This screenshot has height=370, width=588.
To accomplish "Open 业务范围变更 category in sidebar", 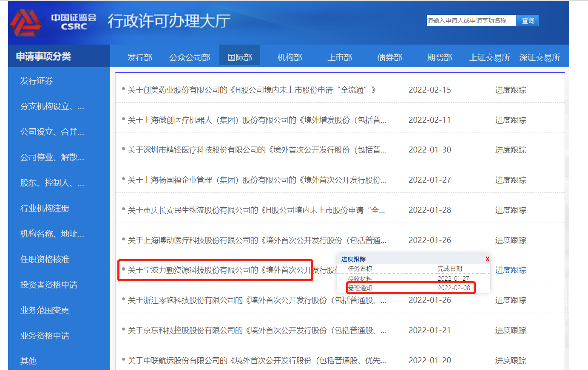I will pos(45,310).
